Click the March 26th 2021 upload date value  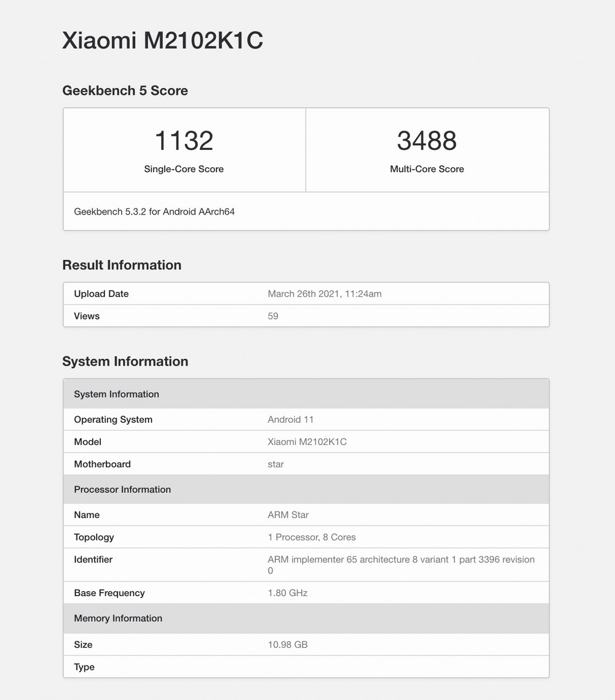324,294
